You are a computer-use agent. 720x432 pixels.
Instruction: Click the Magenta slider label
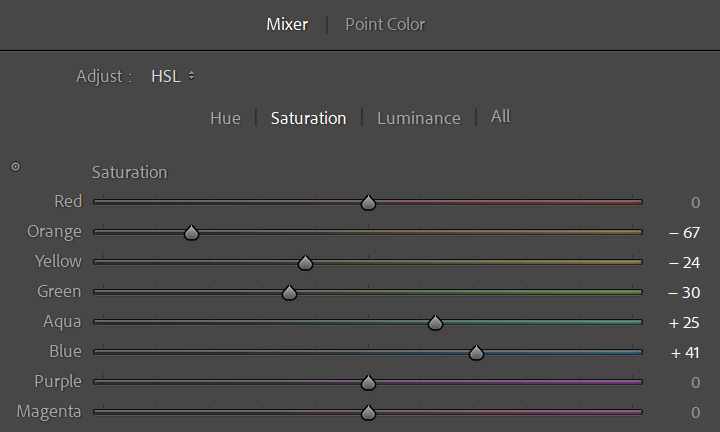click(49, 412)
